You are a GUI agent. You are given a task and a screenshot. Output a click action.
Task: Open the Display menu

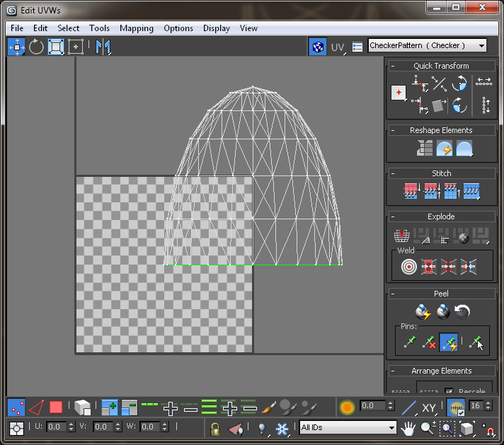click(x=217, y=28)
